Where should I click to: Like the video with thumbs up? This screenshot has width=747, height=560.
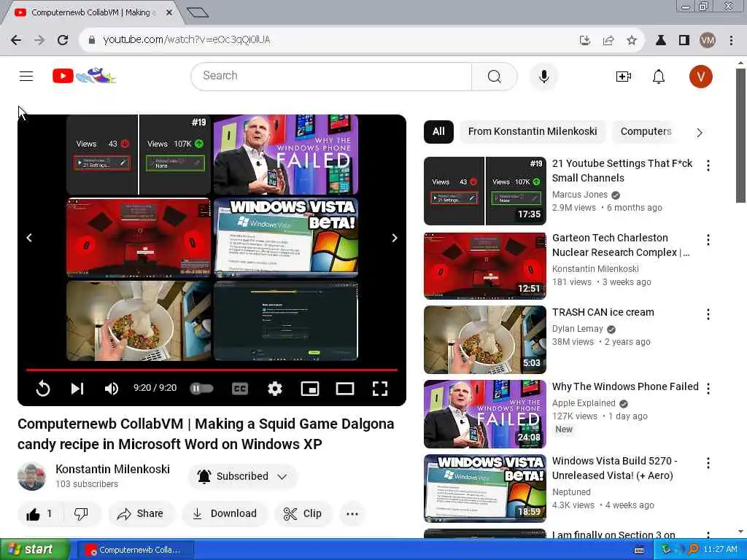pos(40,513)
